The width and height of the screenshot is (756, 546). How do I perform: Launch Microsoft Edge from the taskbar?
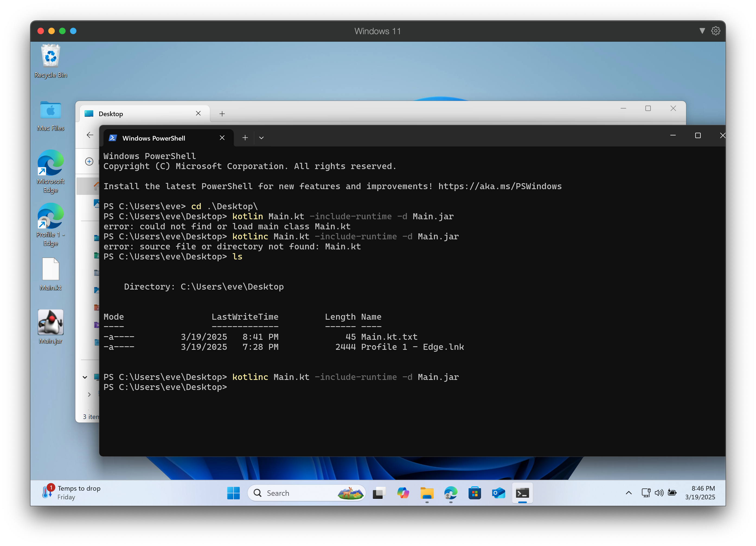[451, 493]
